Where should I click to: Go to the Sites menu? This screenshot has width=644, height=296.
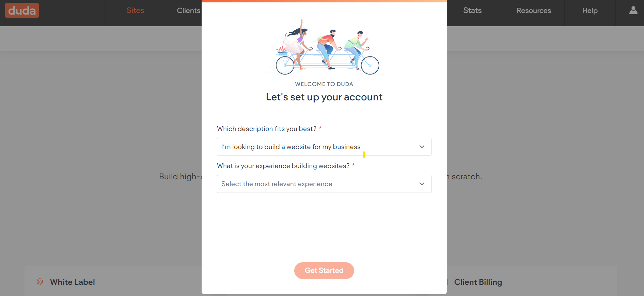(135, 11)
